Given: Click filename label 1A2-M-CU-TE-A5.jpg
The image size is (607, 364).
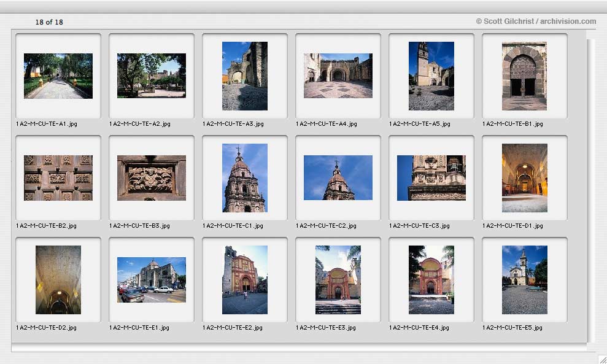Looking at the screenshot, I should pyautogui.click(x=420, y=124).
